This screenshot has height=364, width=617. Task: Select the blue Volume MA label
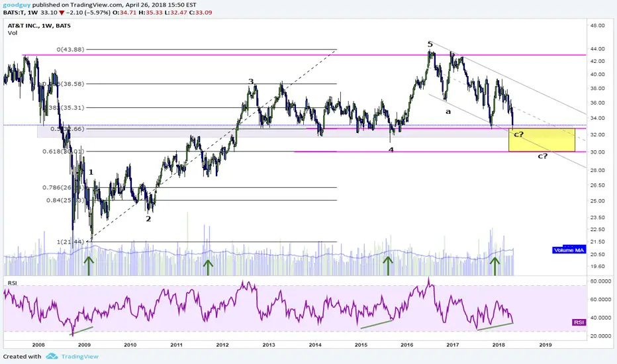(x=569, y=250)
